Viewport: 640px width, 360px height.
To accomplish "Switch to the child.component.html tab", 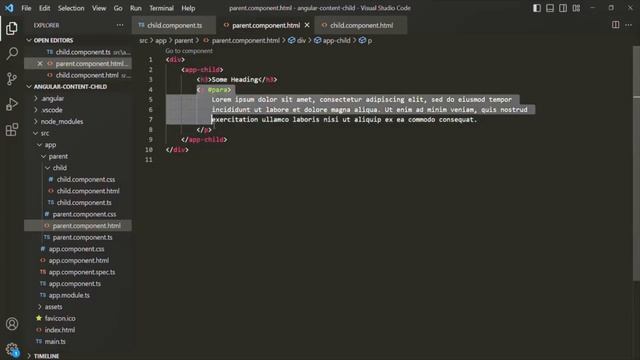I will [361, 25].
